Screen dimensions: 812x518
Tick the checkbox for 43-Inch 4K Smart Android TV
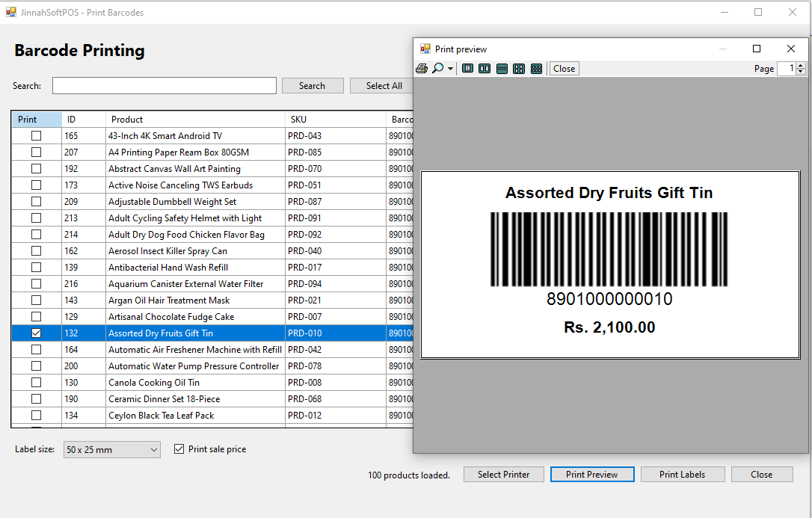click(x=36, y=135)
